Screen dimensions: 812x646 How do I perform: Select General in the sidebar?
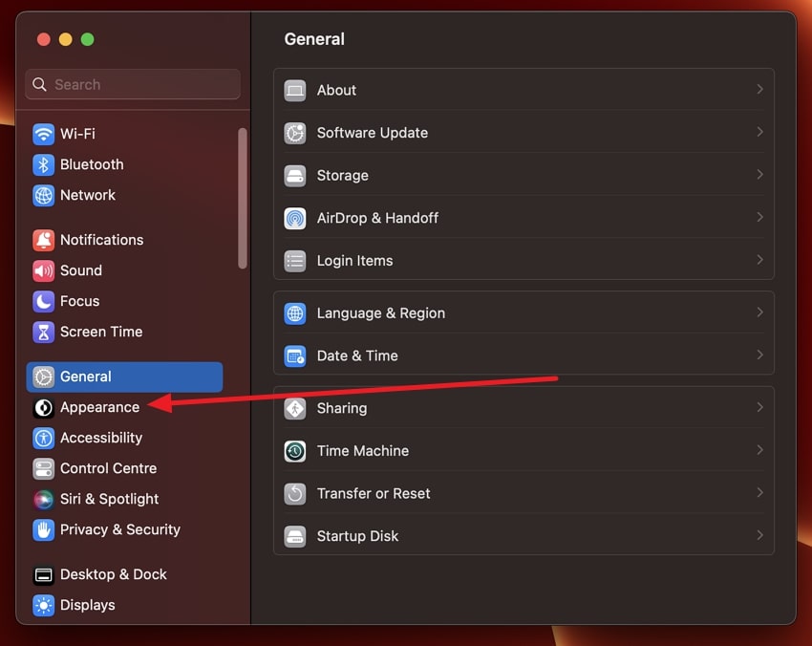point(86,377)
